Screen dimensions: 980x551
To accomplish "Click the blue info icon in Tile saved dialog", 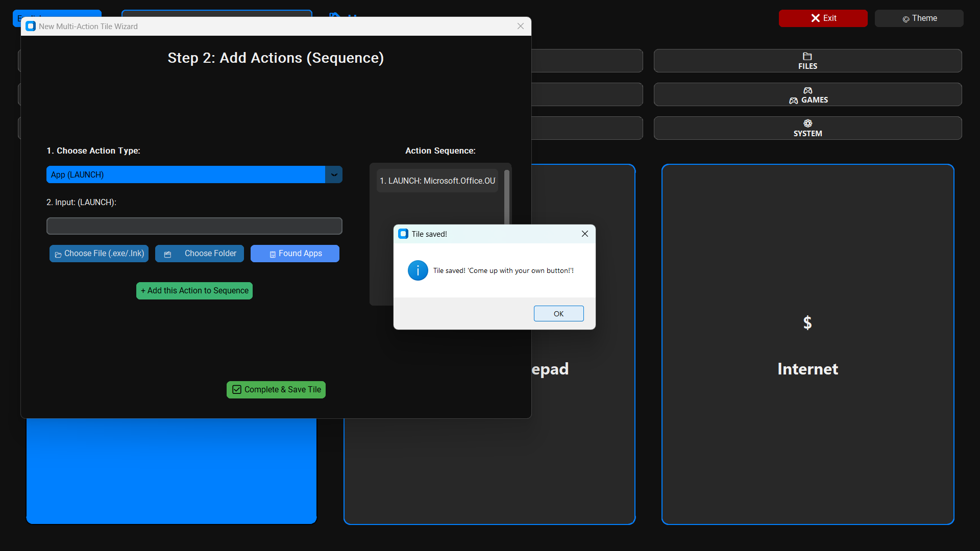I will tap(418, 270).
